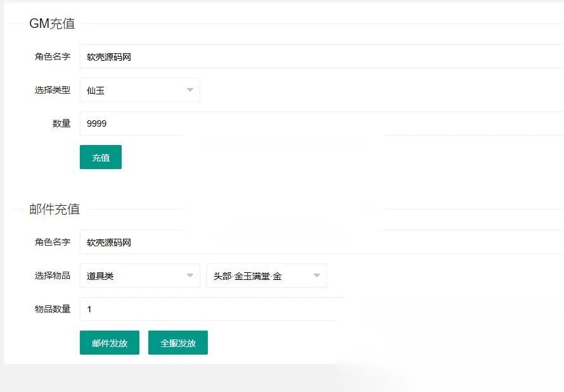
Task: Focus the 角色名字 field under 邮件充值
Action: 322,242
